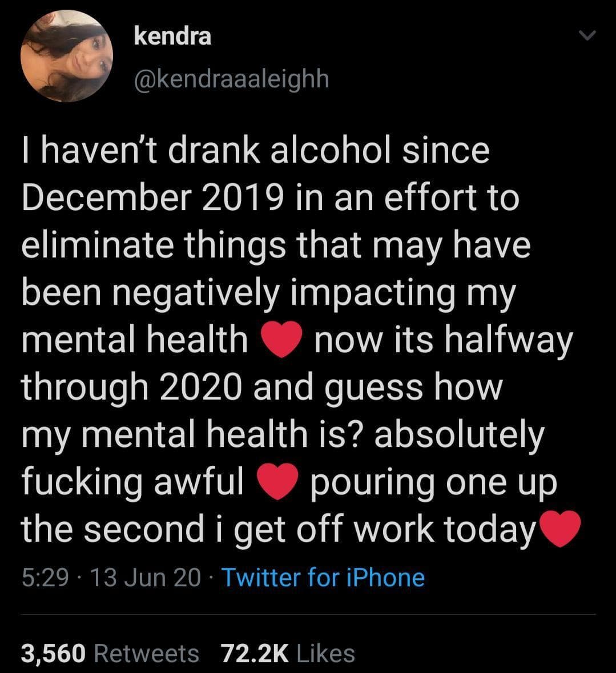View the 3,560 Retweets list
The height and width of the screenshot is (673, 616).
[110, 653]
